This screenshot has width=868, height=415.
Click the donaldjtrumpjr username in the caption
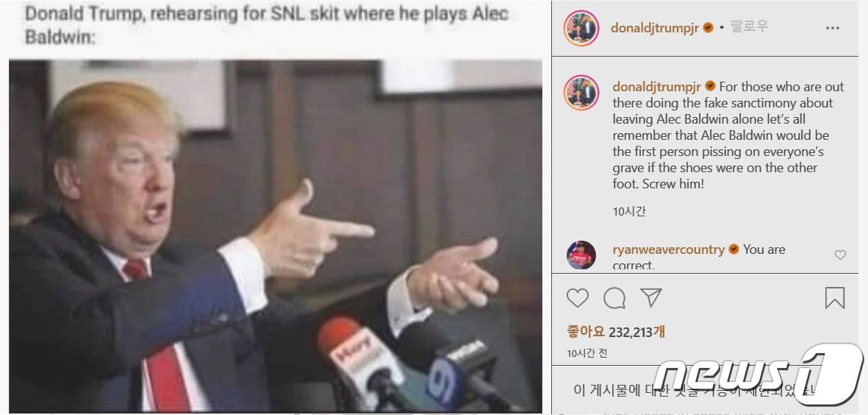[656, 87]
